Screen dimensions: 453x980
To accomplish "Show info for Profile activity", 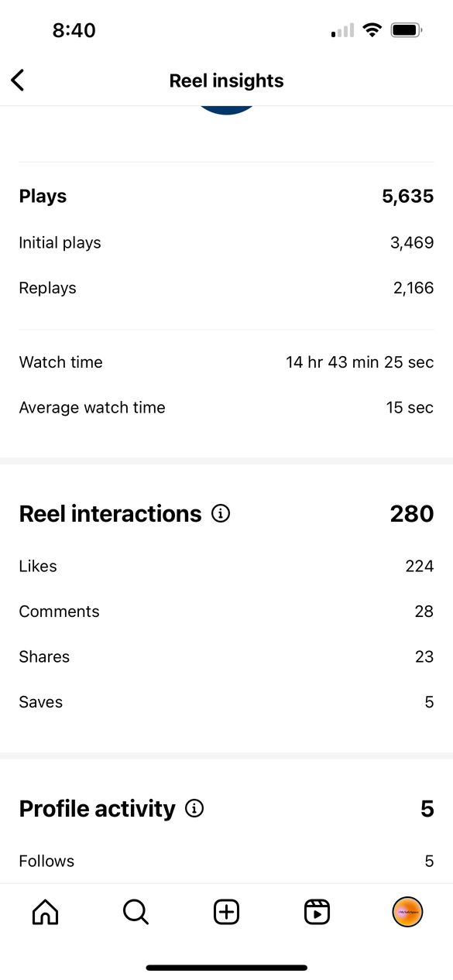I will pos(194,809).
